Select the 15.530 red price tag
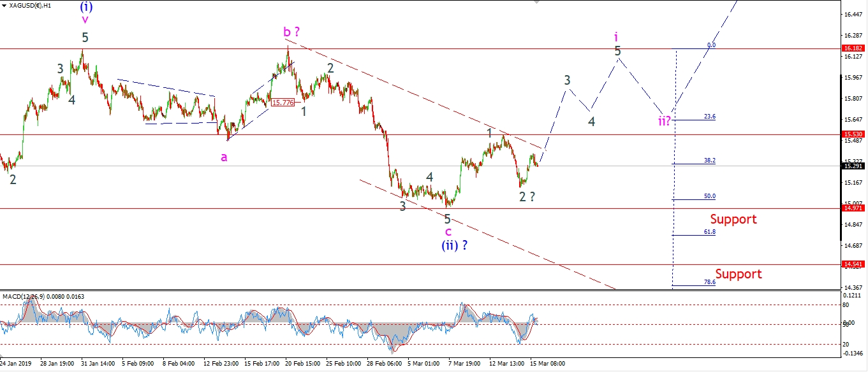Screen dimensions: 868x372 [x=853, y=134]
